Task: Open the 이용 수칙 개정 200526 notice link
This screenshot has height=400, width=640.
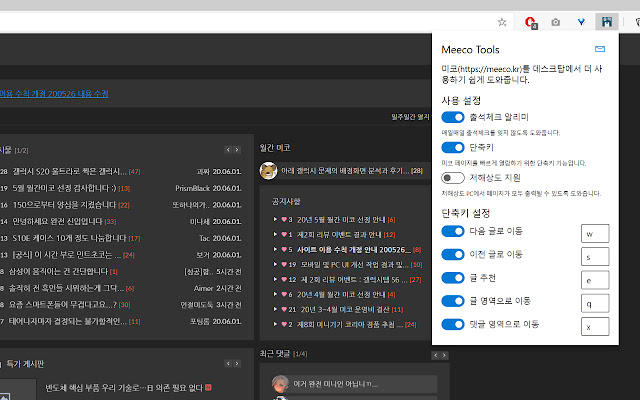Action: pos(54,93)
